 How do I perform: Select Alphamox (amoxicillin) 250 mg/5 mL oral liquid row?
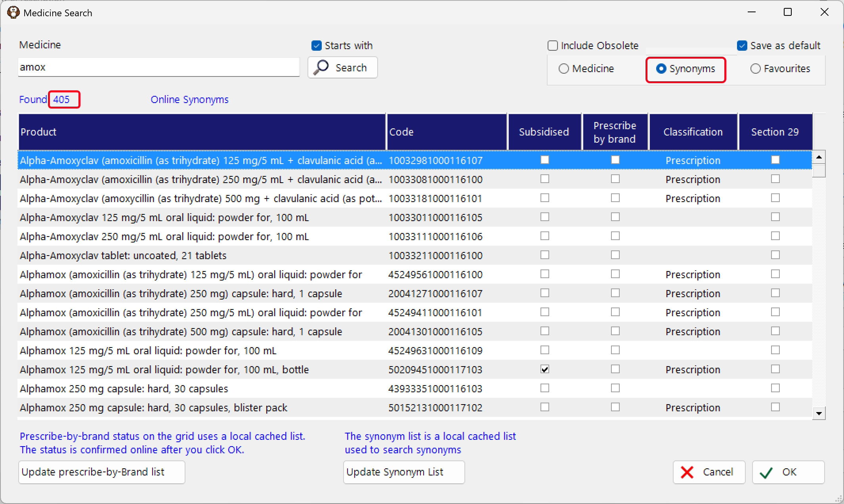click(x=415, y=312)
